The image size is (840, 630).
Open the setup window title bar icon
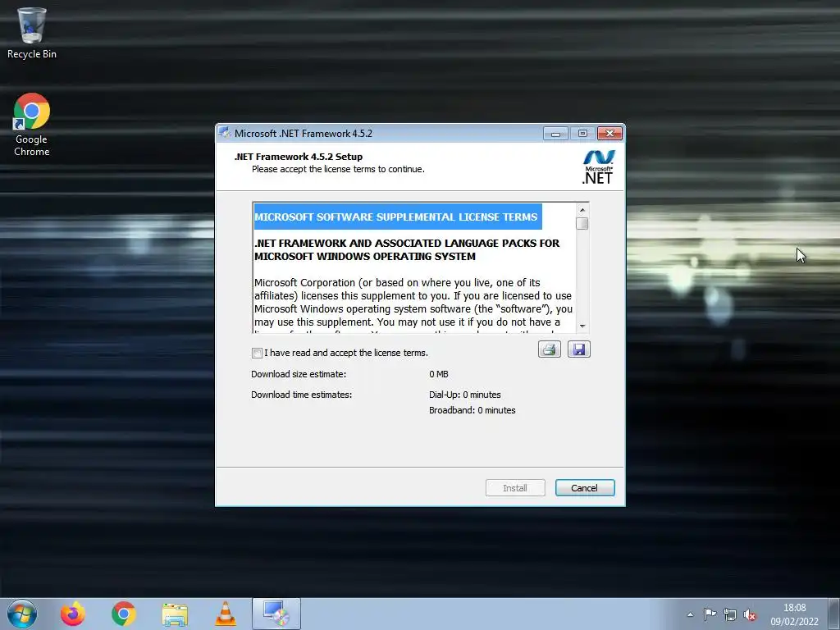pos(225,133)
